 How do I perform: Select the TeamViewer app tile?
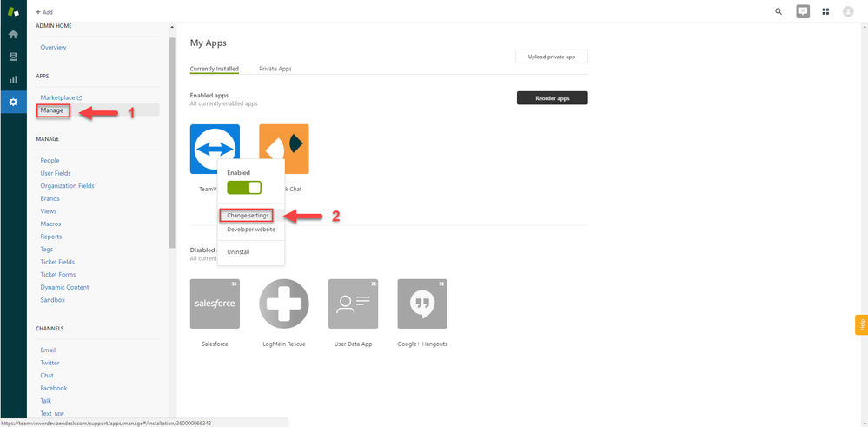[x=215, y=149]
